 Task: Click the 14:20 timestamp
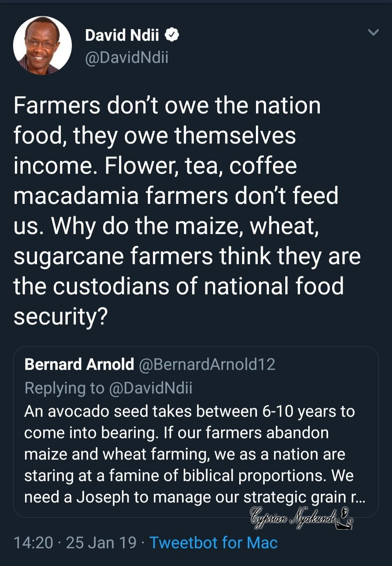pos(33,543)
